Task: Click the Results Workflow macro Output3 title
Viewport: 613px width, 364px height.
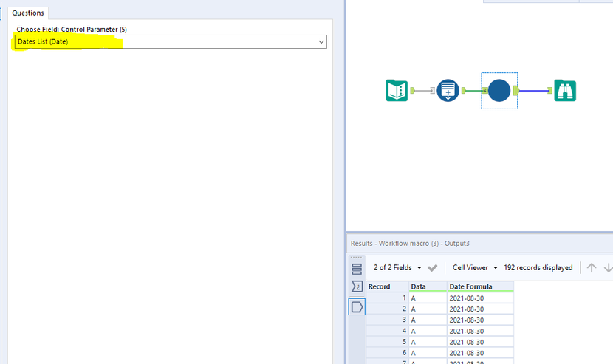Action: [410, 243]
